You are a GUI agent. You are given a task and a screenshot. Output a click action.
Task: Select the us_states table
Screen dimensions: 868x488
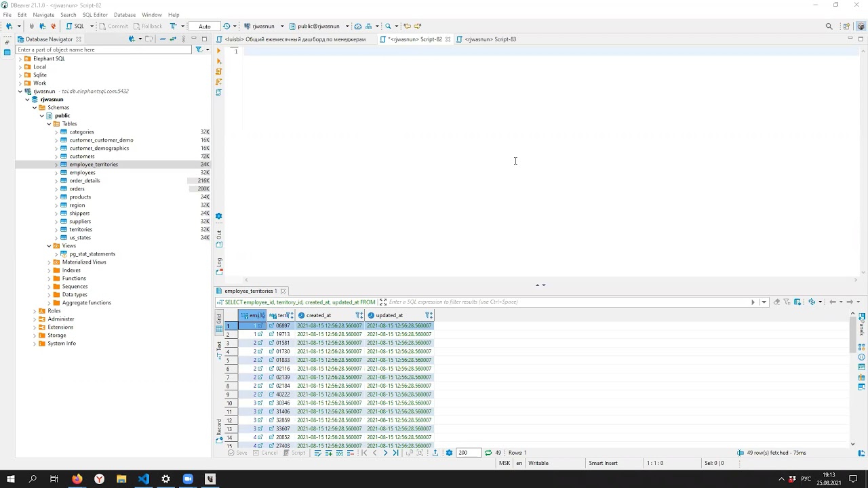click(x=79, y=238)
